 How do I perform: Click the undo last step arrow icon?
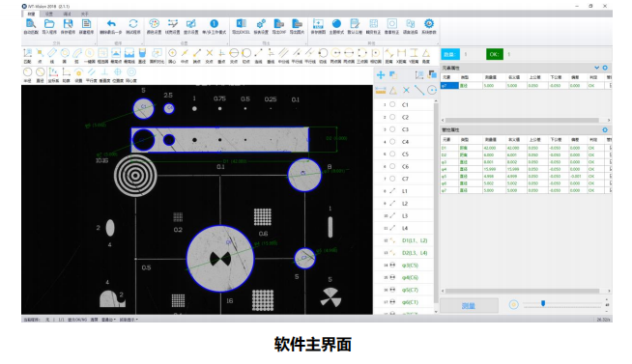[x=111, y=24]
